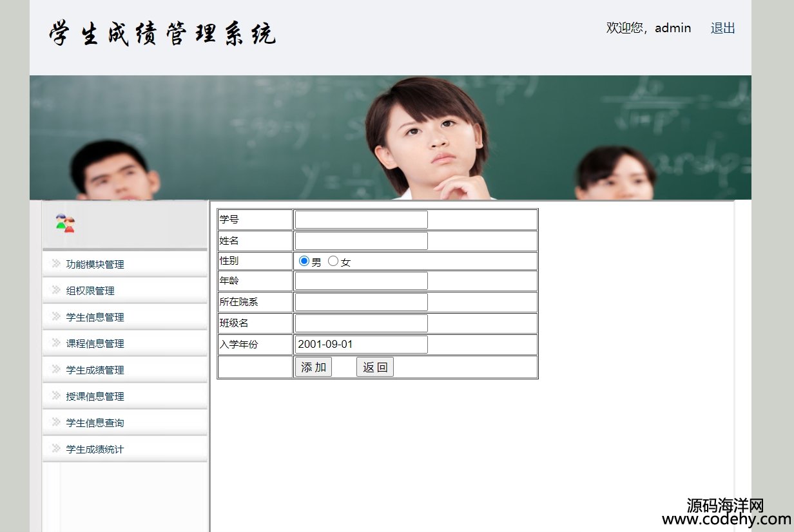Focus the 班级名 input field
Screen dimensions: 794x532
click(x=362, y=323)
